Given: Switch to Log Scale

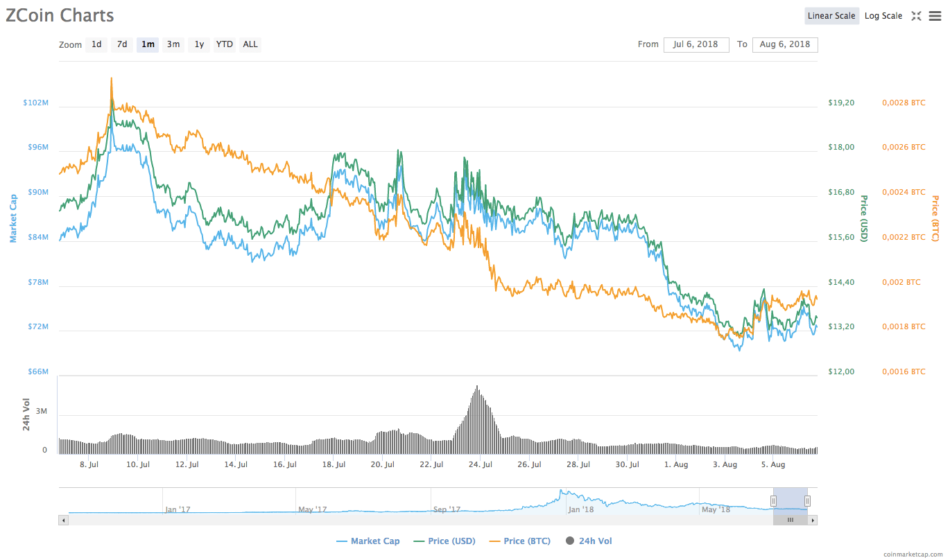Looking at the screenshot, I should 883,16.
